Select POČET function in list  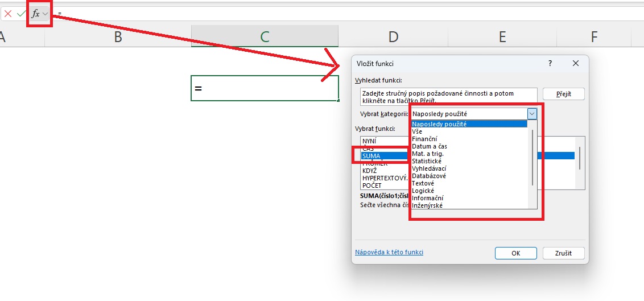pyautogui.click(x=372, y=185)
